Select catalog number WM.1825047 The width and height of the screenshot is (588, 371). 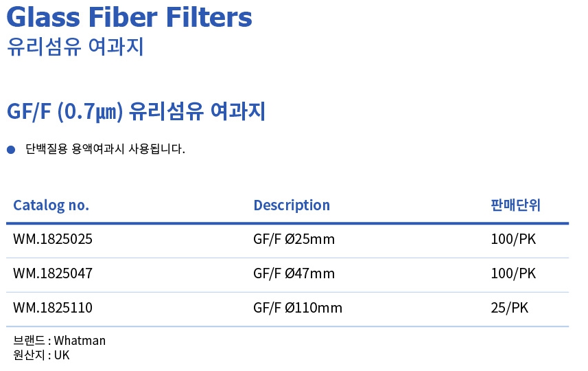[53, 273]
